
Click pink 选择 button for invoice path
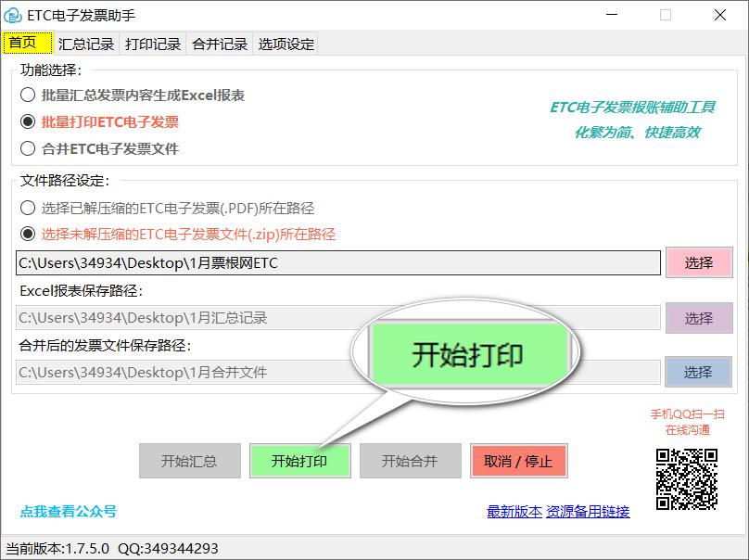tap(699, 262)
